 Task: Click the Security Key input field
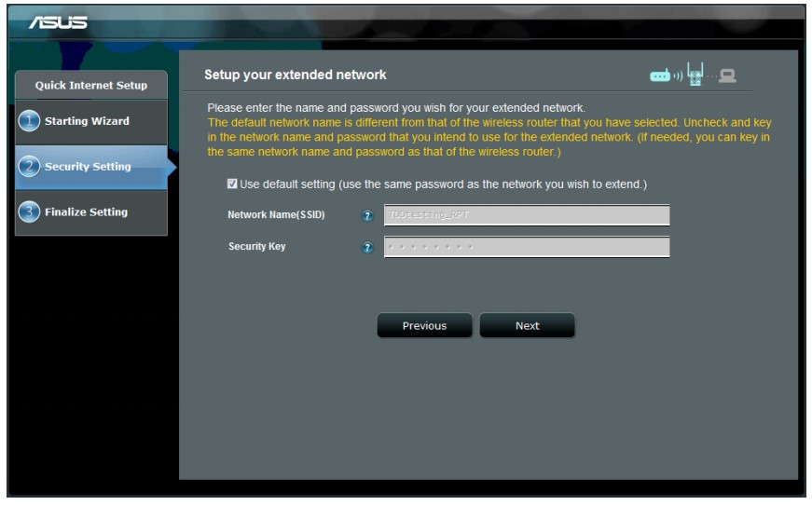pos(527,247)
